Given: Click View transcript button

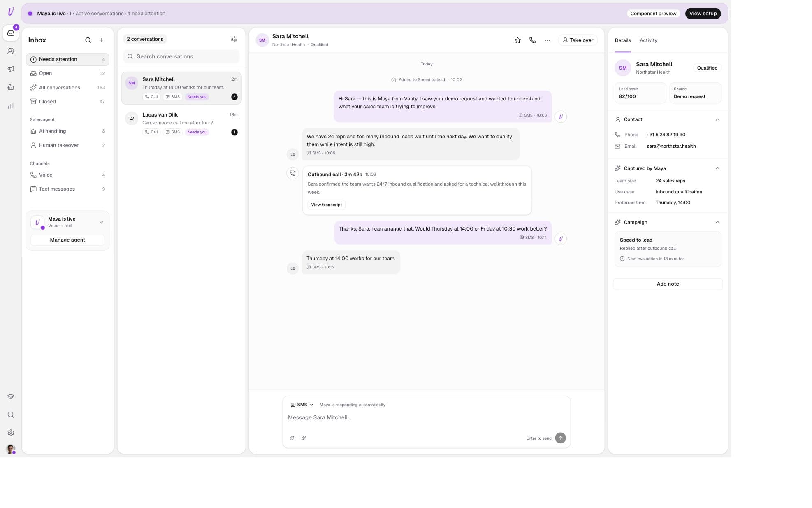Looking at the screenshot, I should [x=326, y=205].
